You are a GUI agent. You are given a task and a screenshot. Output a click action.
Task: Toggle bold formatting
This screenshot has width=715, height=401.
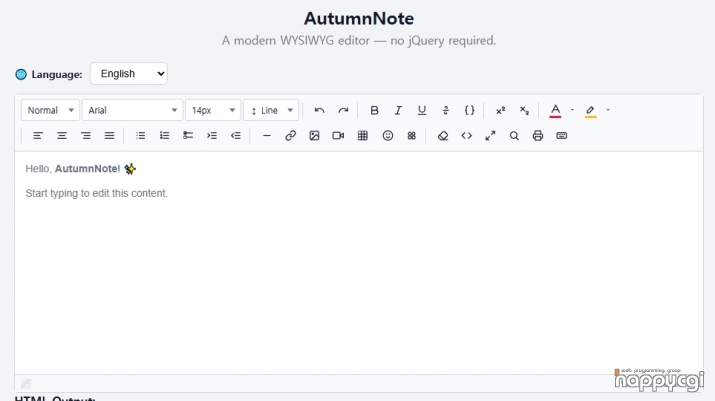[x=374, y=110]
